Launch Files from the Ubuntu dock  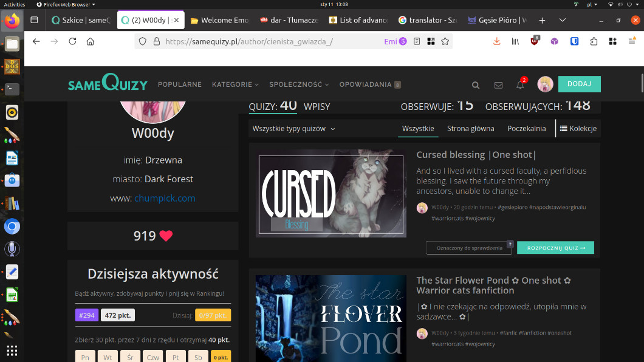[x=12, y=44]
